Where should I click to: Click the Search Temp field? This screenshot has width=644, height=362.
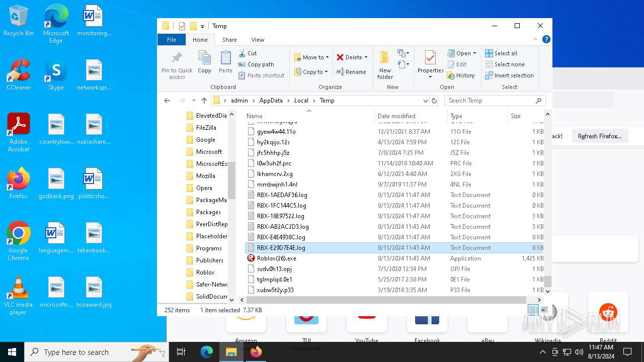click(x=495, y=101)
